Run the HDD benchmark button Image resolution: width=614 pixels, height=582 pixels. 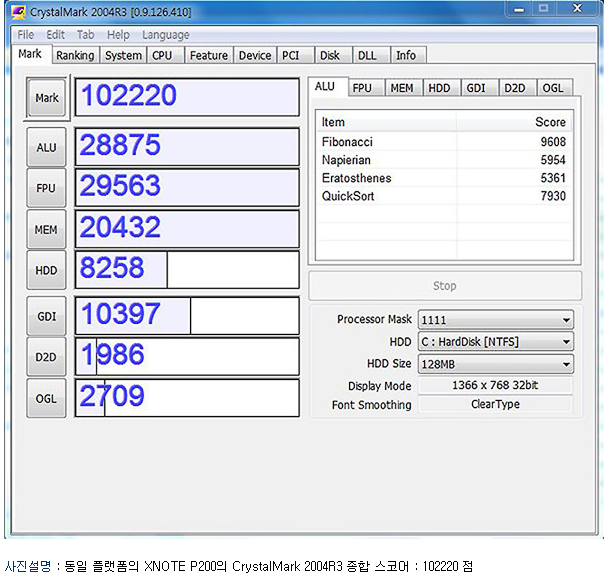pos(46,270)
